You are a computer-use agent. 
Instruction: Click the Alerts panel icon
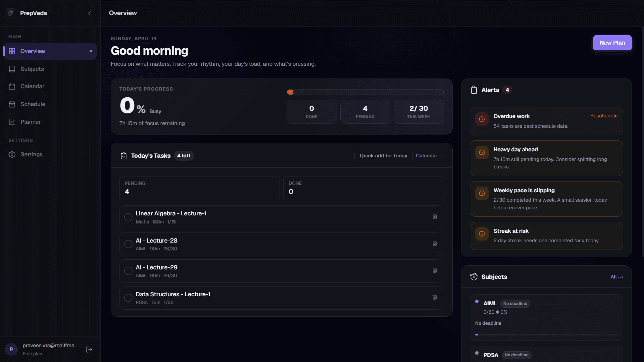[474, 90]
